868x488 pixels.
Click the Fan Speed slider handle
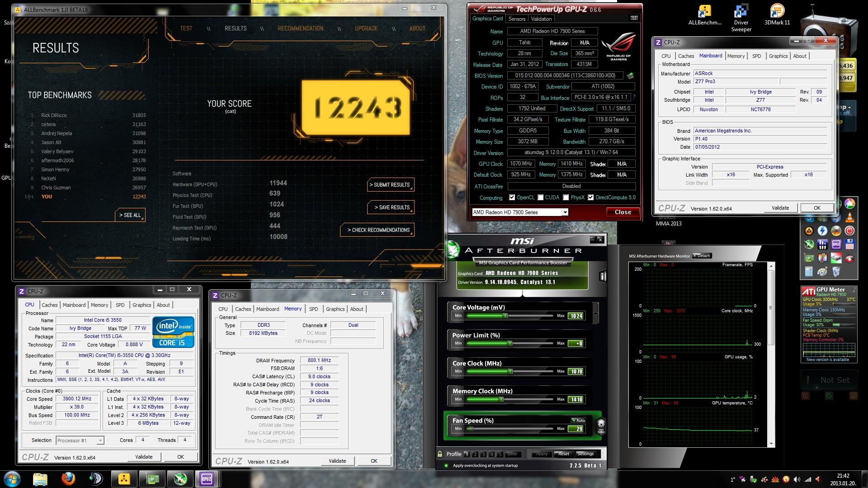[471, 429]
